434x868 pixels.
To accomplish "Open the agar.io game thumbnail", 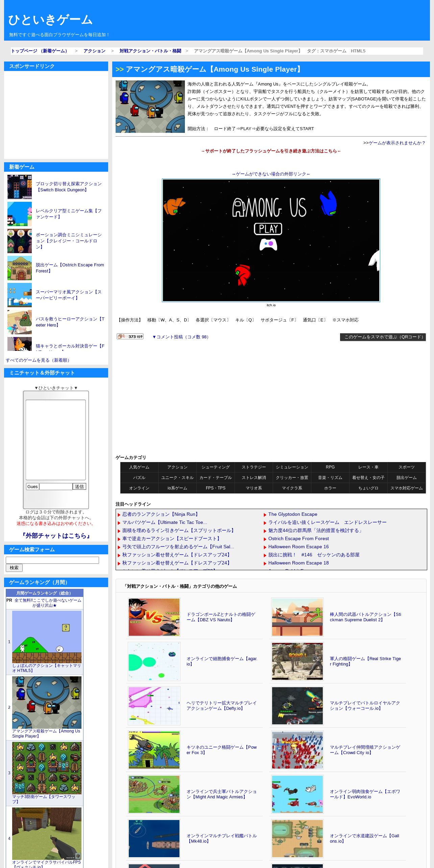I will (x=154, y=661).
